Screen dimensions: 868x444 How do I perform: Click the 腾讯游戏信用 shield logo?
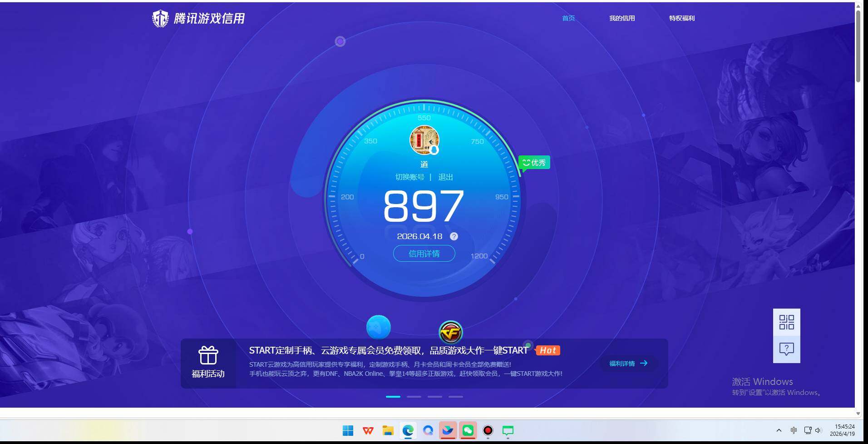click(x=160, y=18)
